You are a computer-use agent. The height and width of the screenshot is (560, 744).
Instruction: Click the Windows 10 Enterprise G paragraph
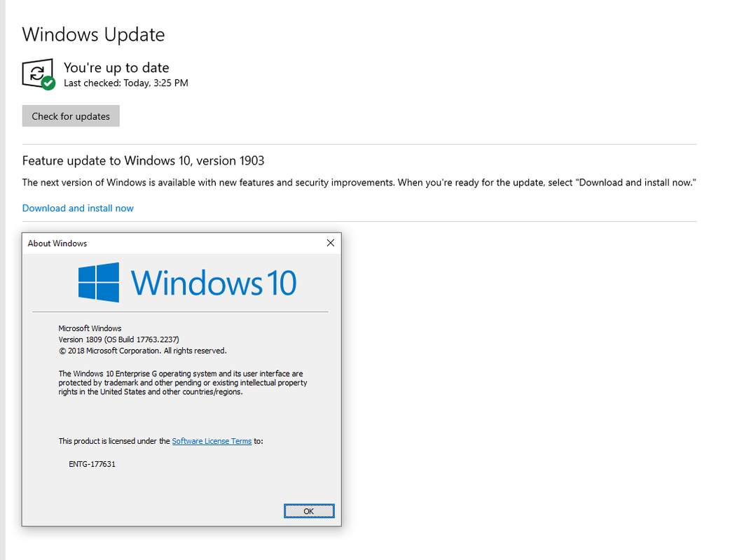[x=183, y=383]
